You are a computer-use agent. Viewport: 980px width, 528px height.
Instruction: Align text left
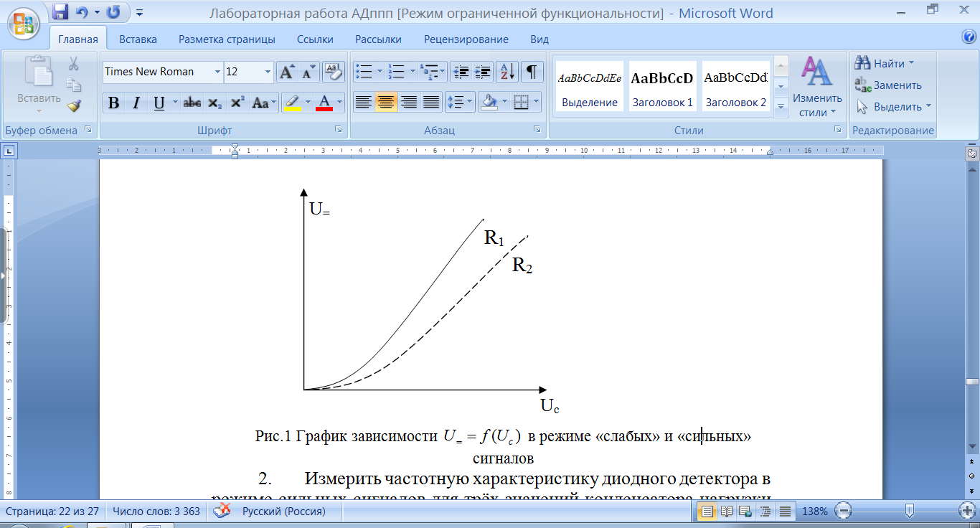[364, 103]
